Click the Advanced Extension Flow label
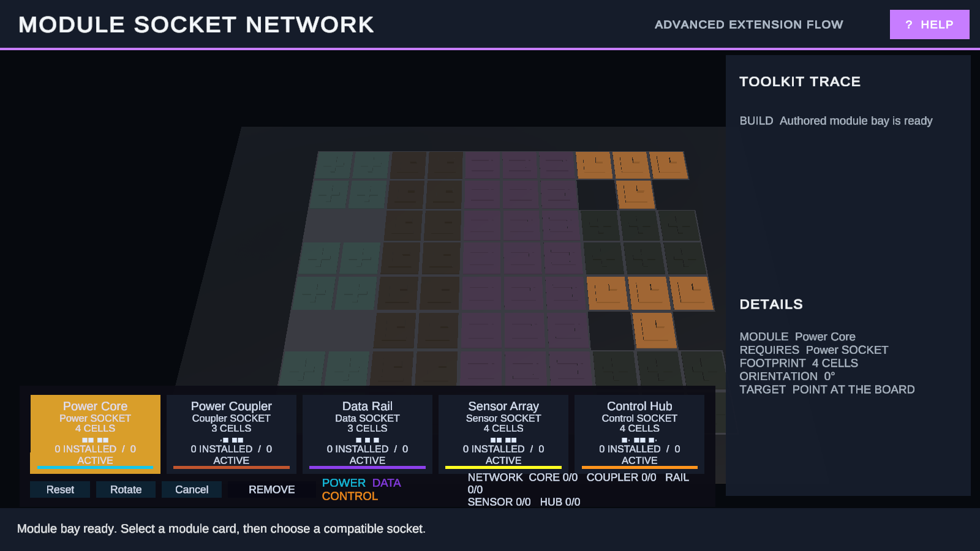Screen dimensions: 980x551 (x=748, y=24)
